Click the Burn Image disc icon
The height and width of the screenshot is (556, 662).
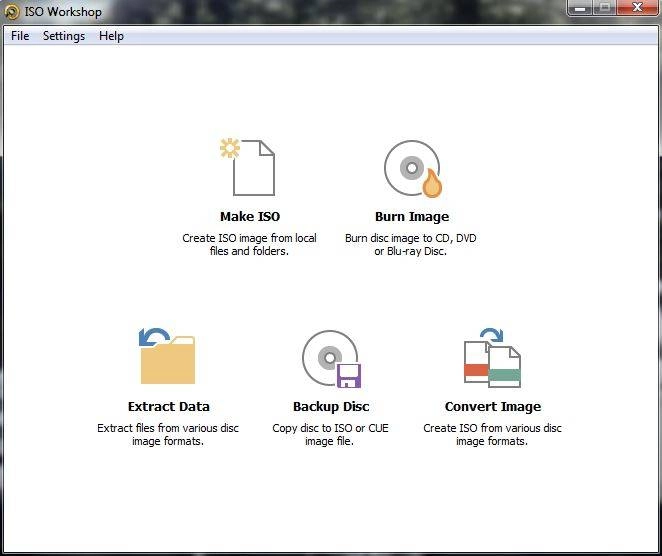[x=413, y=168]
